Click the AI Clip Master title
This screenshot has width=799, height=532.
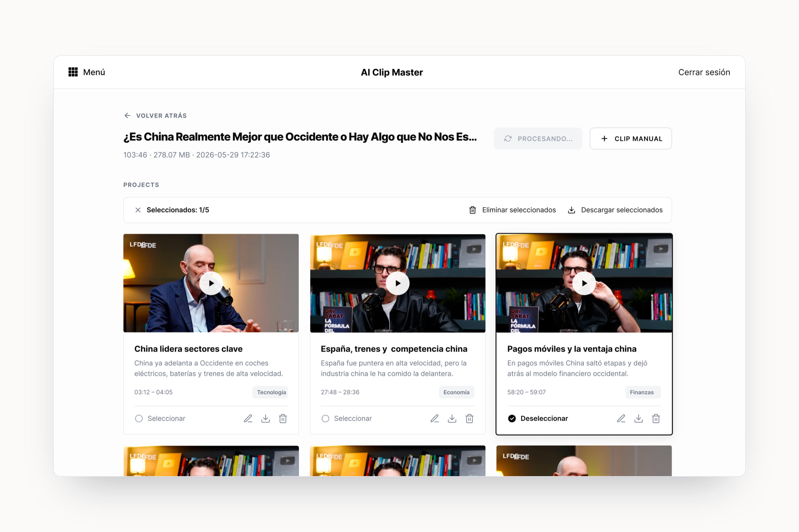pyautogui.click(x=392, y=72)
